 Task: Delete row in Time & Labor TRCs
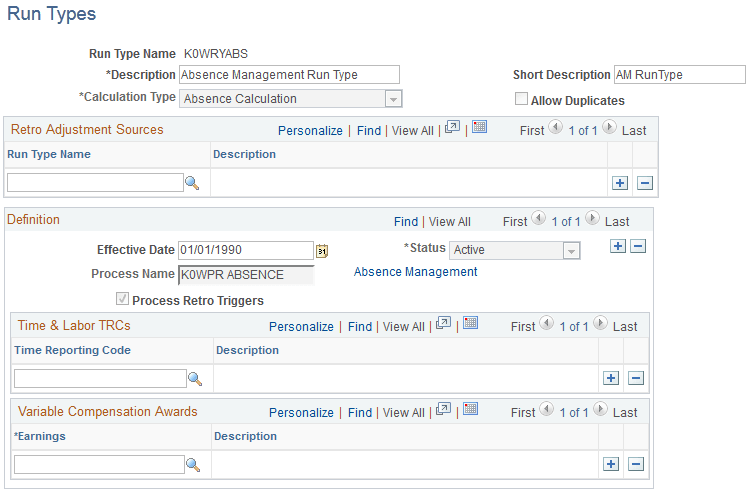(636, 379)
